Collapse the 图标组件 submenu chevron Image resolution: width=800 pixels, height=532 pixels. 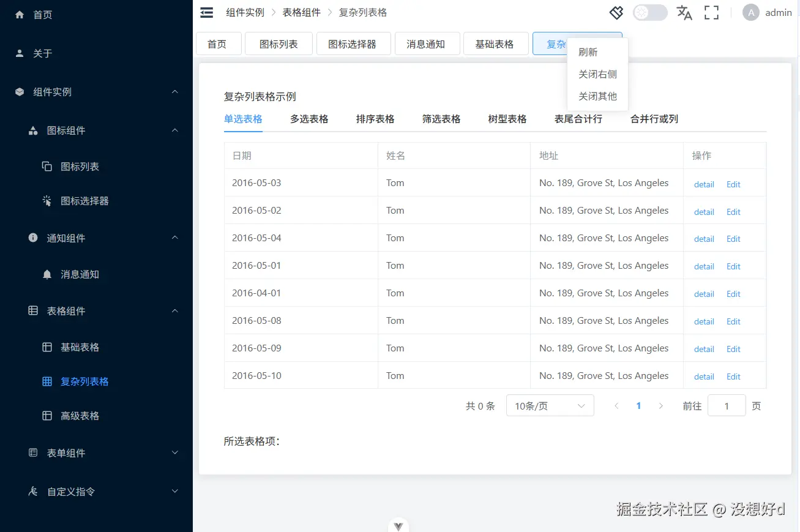(x=175, y=130)
